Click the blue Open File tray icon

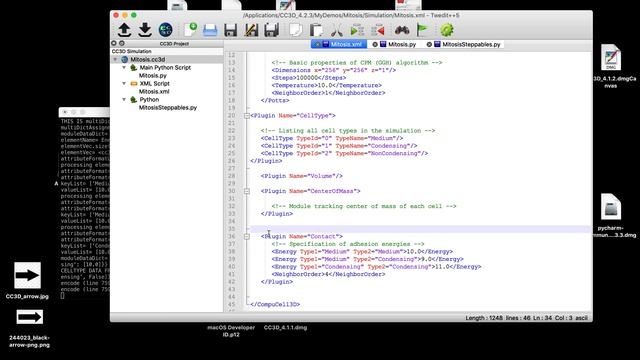(x=210, y=30)
